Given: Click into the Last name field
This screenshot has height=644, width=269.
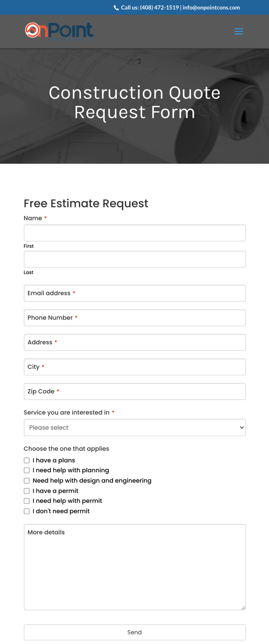Looking at the screenshot, I should [x=134, y=259].
